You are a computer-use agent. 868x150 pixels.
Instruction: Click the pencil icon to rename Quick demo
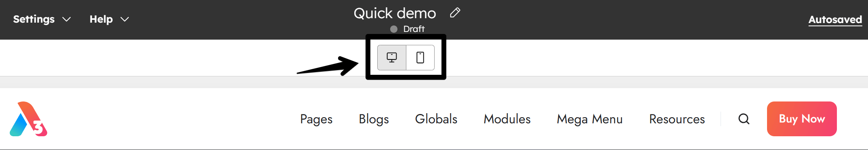click(x=455, y=13)
